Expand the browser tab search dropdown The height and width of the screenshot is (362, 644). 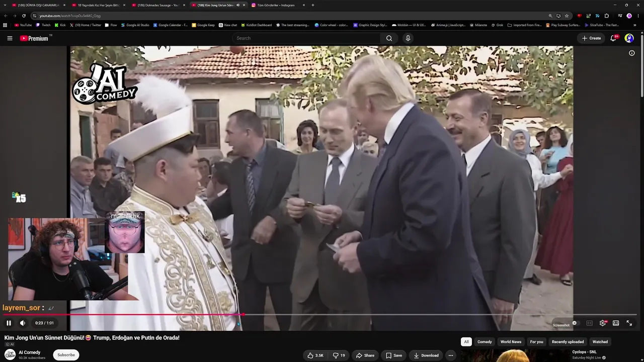pyautogui.click(x=5, y=5)
